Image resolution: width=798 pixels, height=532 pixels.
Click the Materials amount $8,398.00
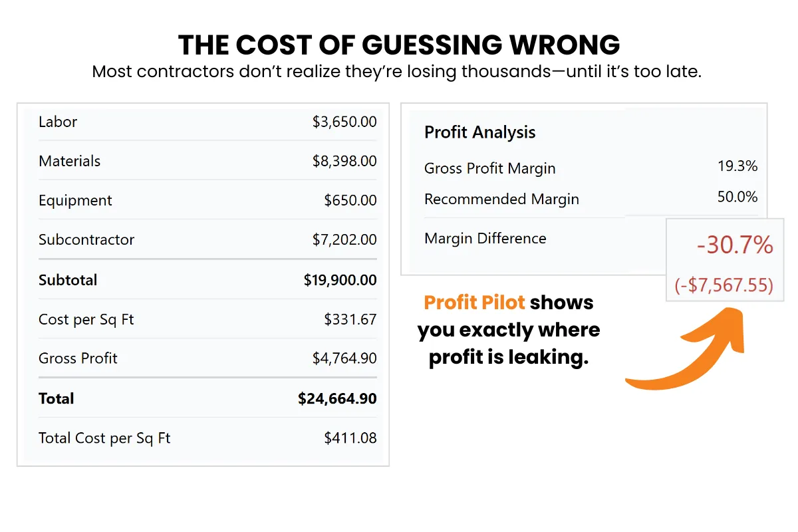344,161
